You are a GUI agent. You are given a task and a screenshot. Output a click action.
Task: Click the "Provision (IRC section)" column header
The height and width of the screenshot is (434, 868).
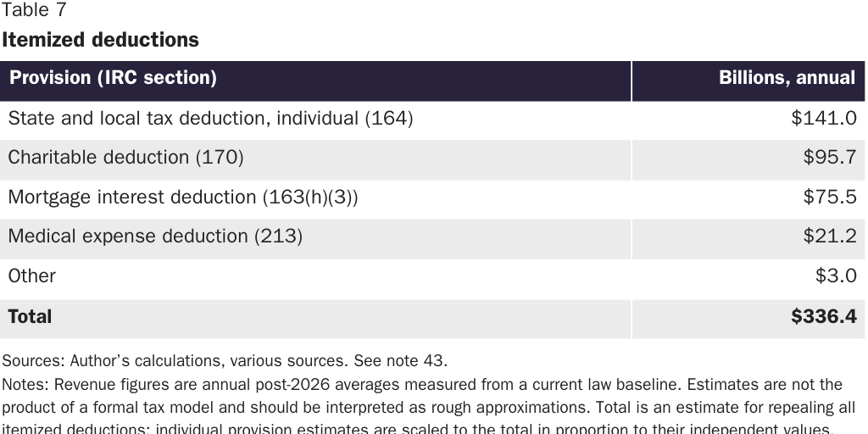coord(113,78)
